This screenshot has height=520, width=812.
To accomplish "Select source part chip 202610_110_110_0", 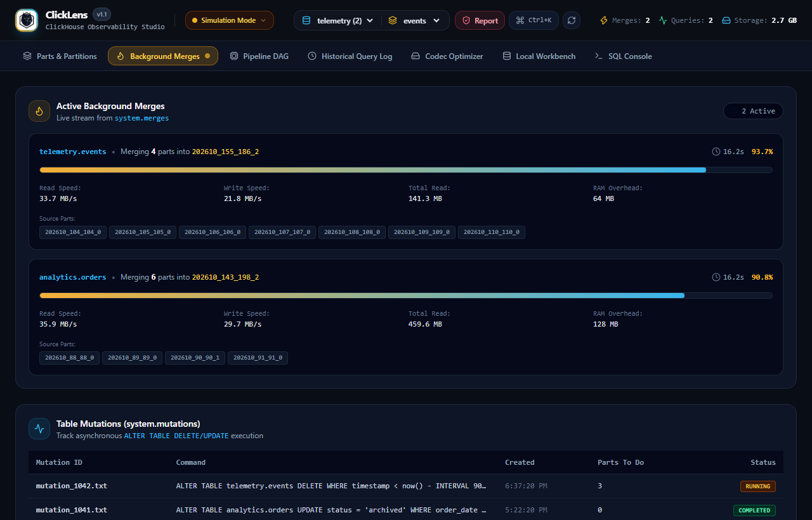I will (x=492, y=232).
